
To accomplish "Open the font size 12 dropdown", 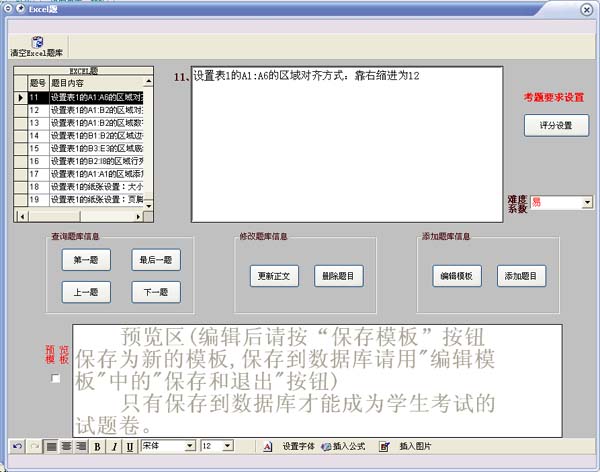I will (227, 446).
